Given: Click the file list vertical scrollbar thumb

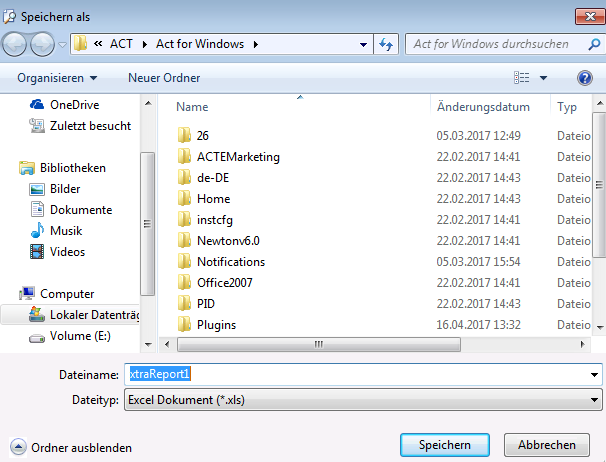Looking at the screenshot, I should tap(599, 185).
